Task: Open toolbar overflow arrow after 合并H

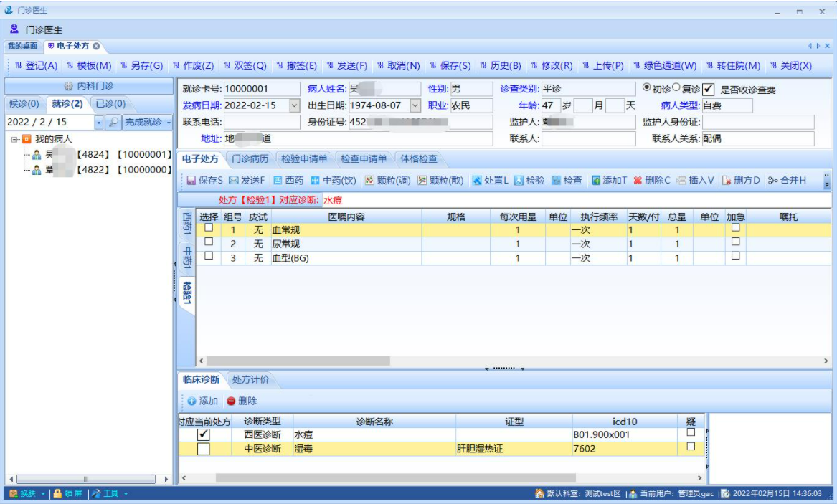Action: tap(827, 180)
